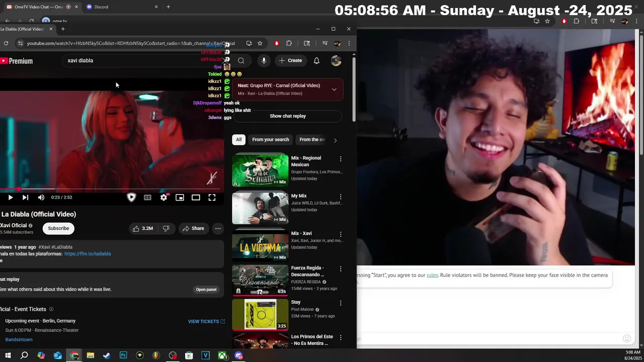Open options for Mix - Xavi

coord(341,234)
